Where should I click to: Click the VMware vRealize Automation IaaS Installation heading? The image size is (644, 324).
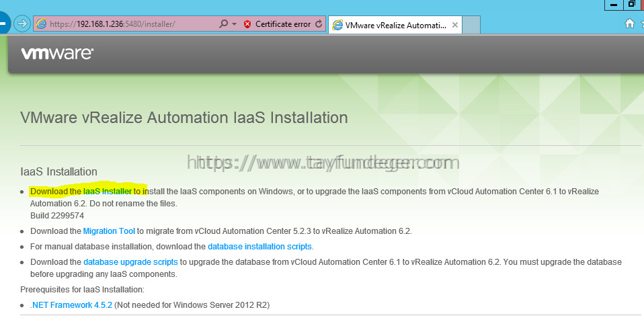(x=184, y=118)
